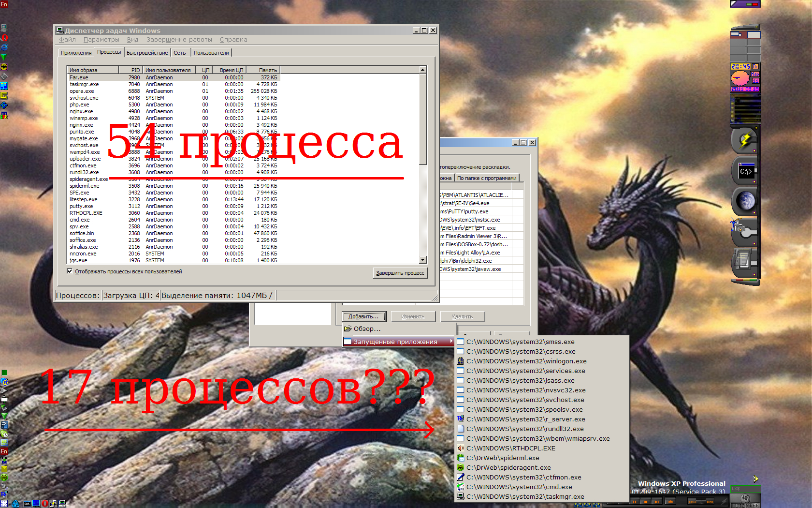Image resolution: width=812 pixels, height=508 pixels.
Task: Select the litestep.exe process row
Action: tap(174, 199)
